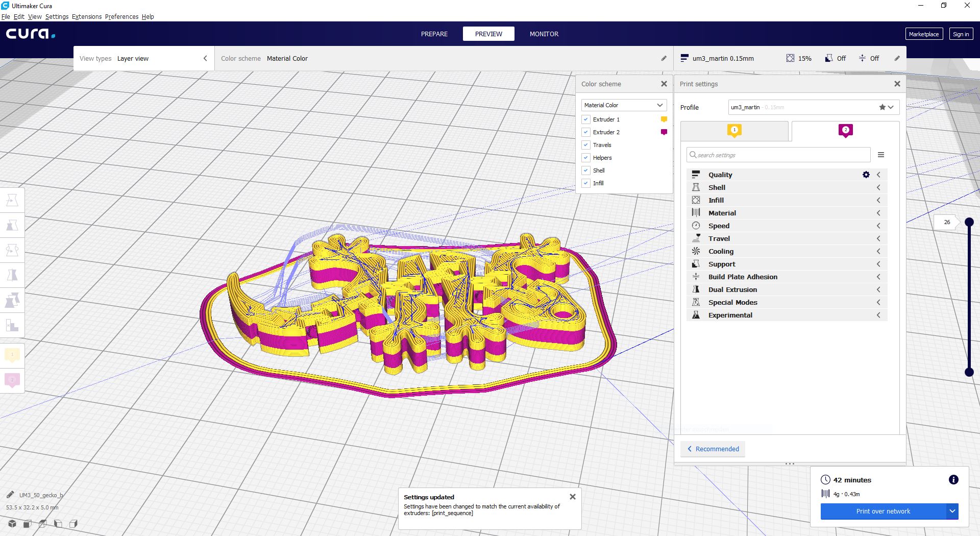Expand the Support settings category
Viewport: 980px width, 536px height.
(x=787, y=264)
